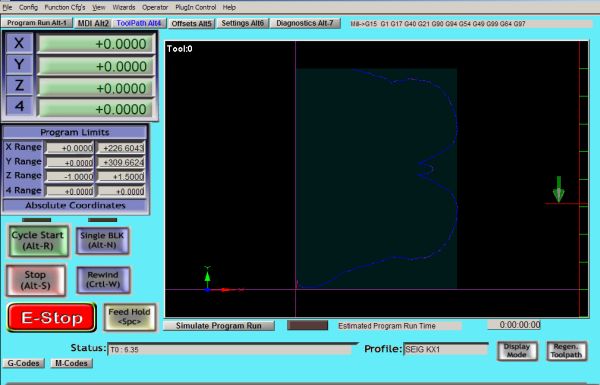Toggle Feed Hold pause

130,317
